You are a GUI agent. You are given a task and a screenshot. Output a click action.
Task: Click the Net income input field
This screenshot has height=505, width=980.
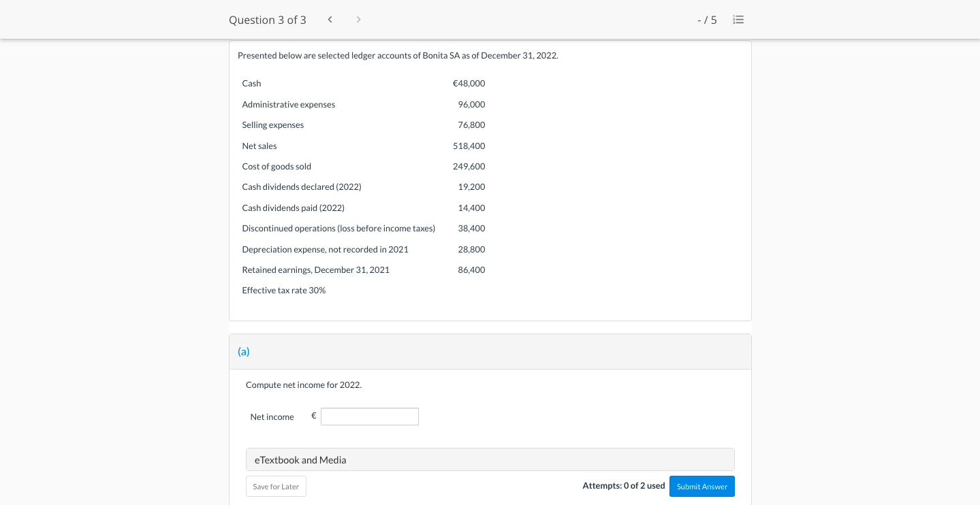point(369,417)
